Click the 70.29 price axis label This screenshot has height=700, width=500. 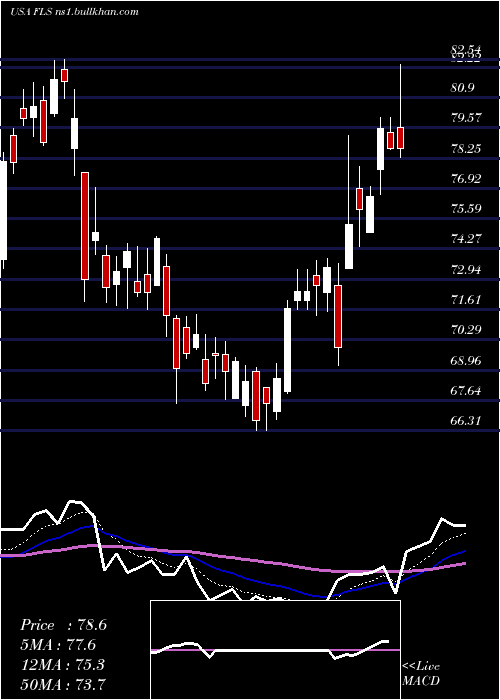click(x=466, y=329)
